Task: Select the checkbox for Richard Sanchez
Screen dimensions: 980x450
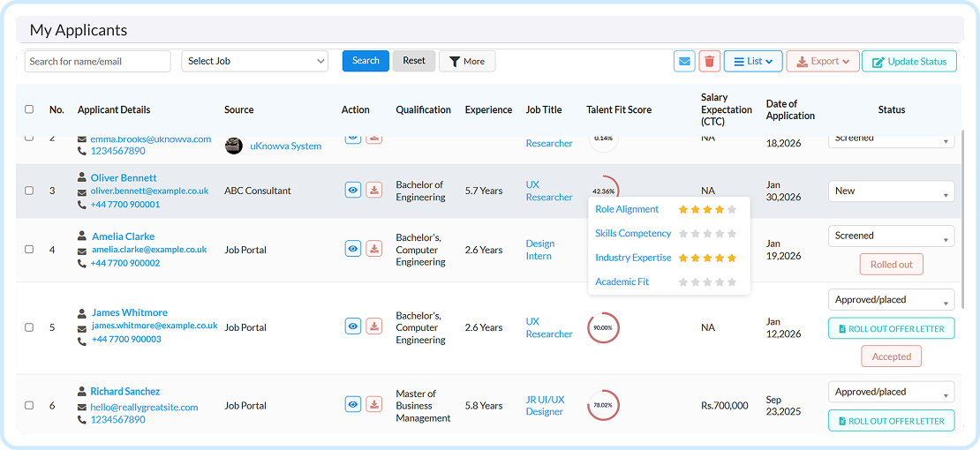Action: [x=29, y=405]
